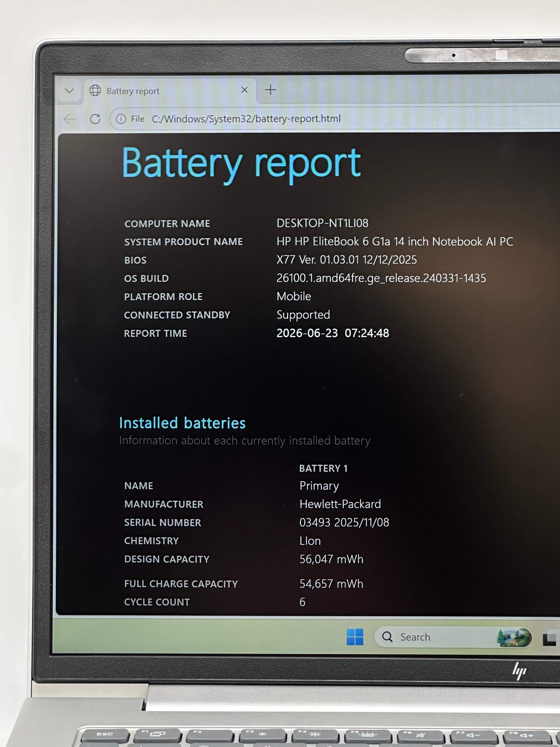
Task: Click the File info icon in address bar
Action: pos(121,119)
